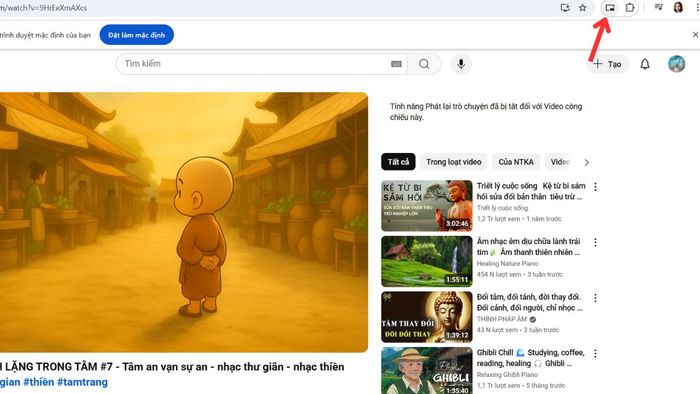Open the 'Healing Nature Piano' channel name
The height and width of the screenshot is (394, 700).
[x=507, y=264]
